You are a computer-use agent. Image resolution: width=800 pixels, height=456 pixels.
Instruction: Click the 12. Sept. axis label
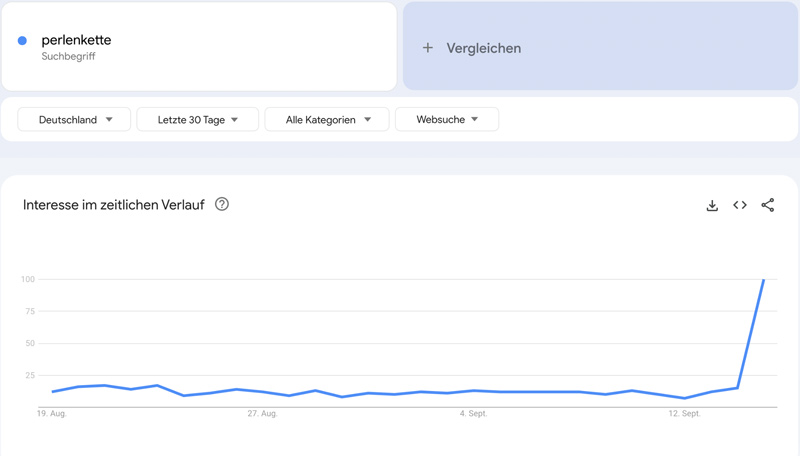coord(684,413)
